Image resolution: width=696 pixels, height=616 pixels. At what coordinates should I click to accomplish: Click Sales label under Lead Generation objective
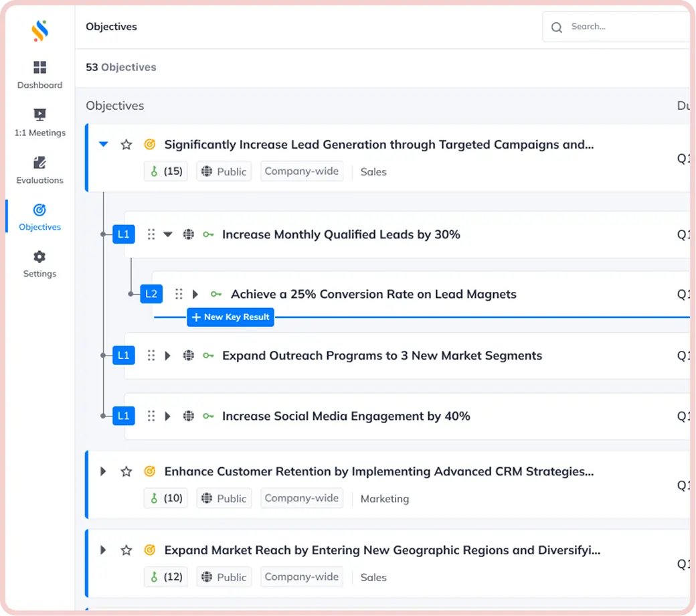click(x=373, y=172)
